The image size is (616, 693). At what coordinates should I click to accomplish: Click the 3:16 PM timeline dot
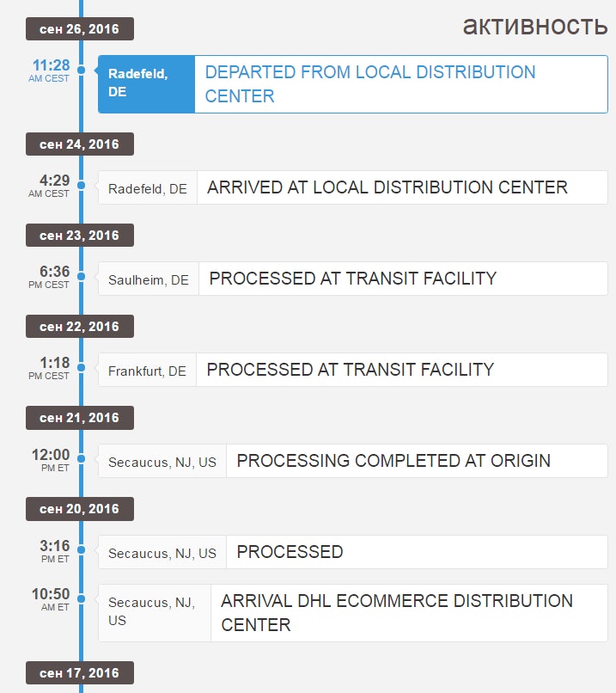click(81, 549)
